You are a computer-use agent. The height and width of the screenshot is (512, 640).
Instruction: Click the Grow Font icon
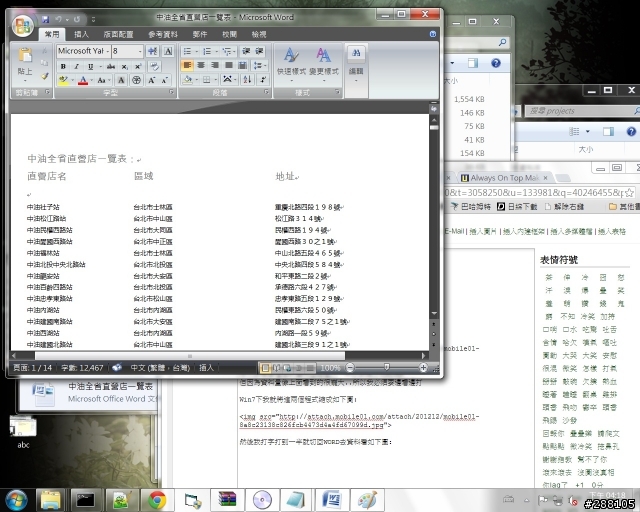tap(151, 80)
